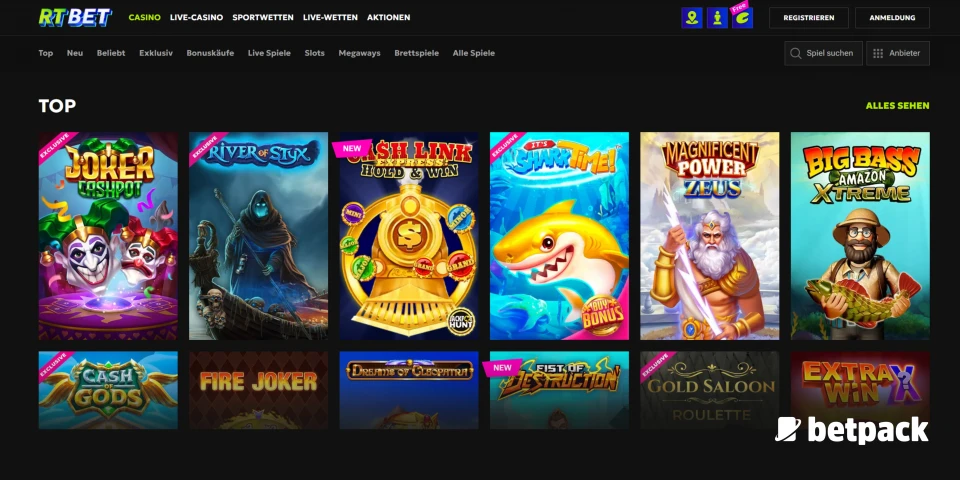Switch to the Megaways category tab

click(359, 53)
